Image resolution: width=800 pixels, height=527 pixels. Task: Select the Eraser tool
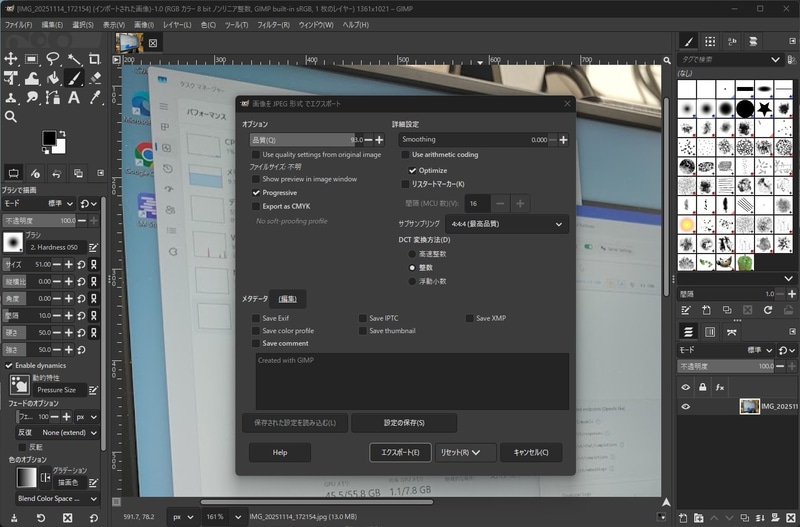point(95,78)
